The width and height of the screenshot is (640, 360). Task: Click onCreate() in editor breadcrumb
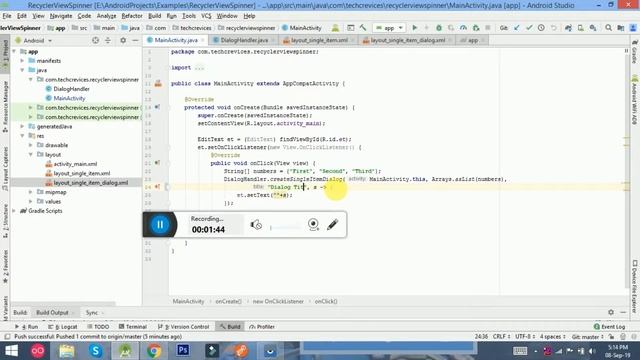[228, 301]
